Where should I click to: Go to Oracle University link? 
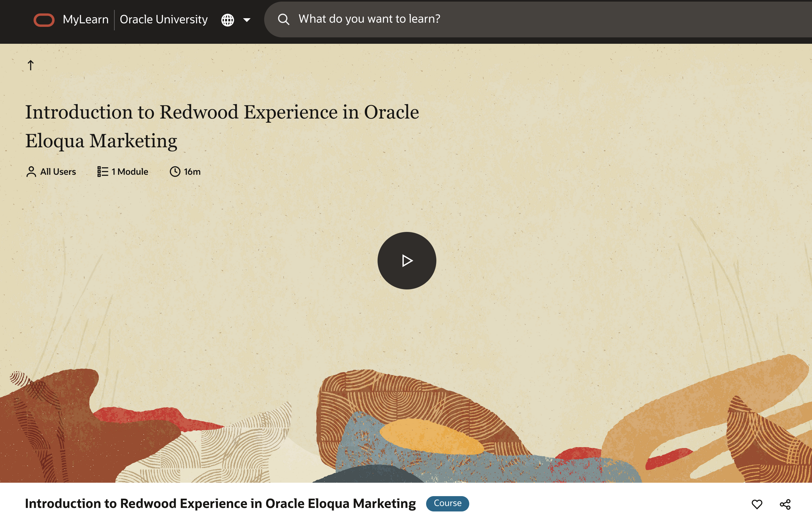pyautogui.click(x=164, y=20)
